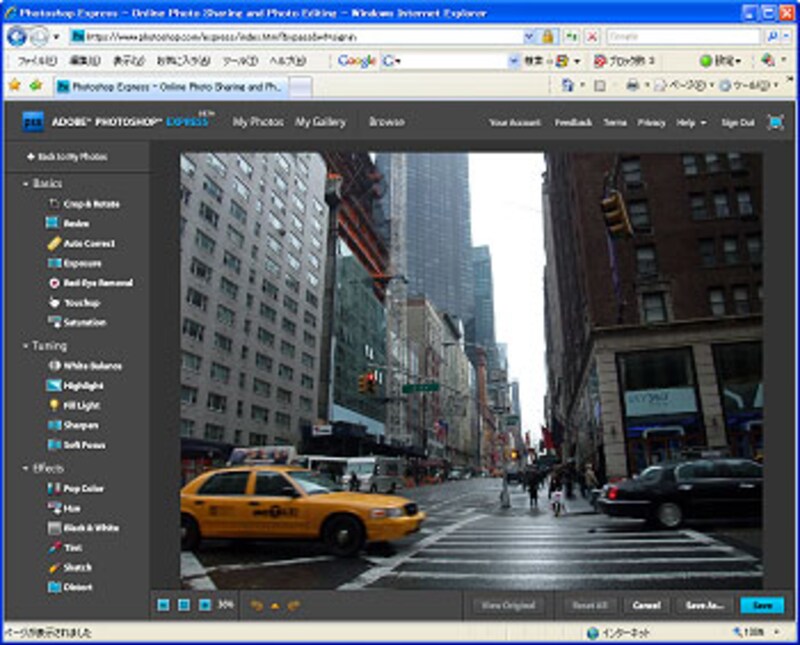The image size is (800, 645).
Task: Choose the Black & White effect
Action: (90, 528)
